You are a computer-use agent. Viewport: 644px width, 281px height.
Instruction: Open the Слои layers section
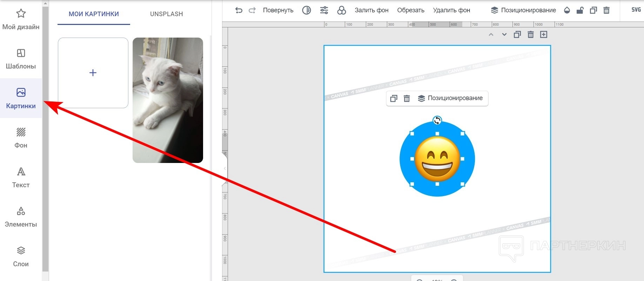tap(21, 256)
